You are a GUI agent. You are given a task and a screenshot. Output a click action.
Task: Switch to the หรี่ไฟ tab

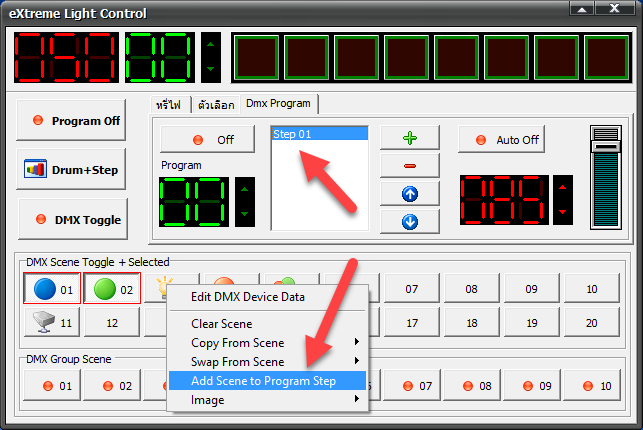(x=169, y=105)
